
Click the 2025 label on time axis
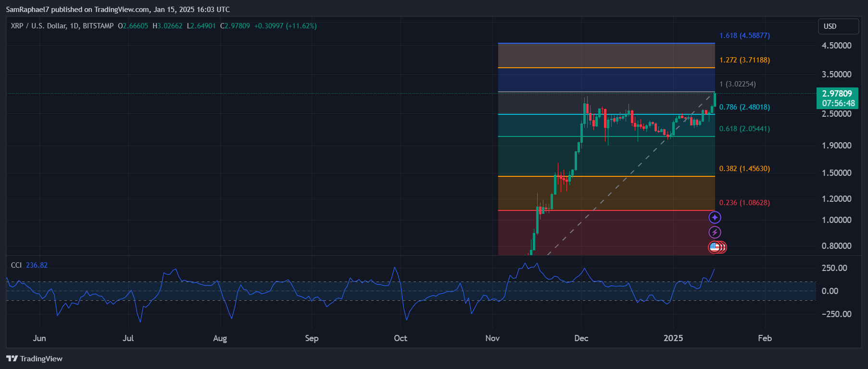(x=673, y=338)
